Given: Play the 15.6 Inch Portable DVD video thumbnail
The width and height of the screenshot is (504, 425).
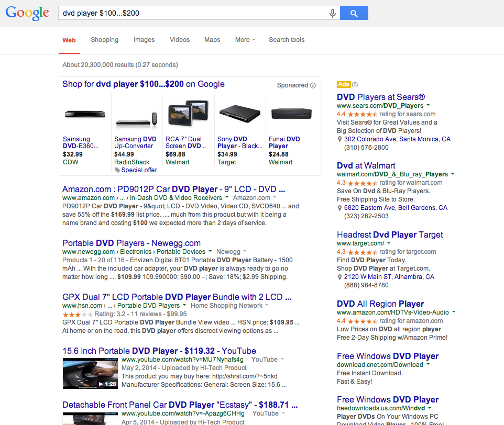Looking at the screenshot, I should point(90,373).
